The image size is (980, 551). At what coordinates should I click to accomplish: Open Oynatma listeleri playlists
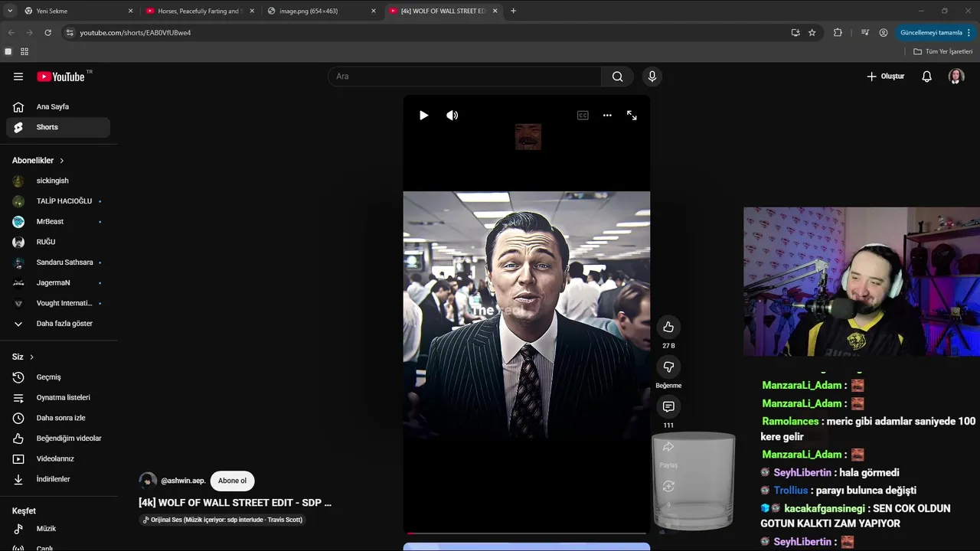coord(58,398)
